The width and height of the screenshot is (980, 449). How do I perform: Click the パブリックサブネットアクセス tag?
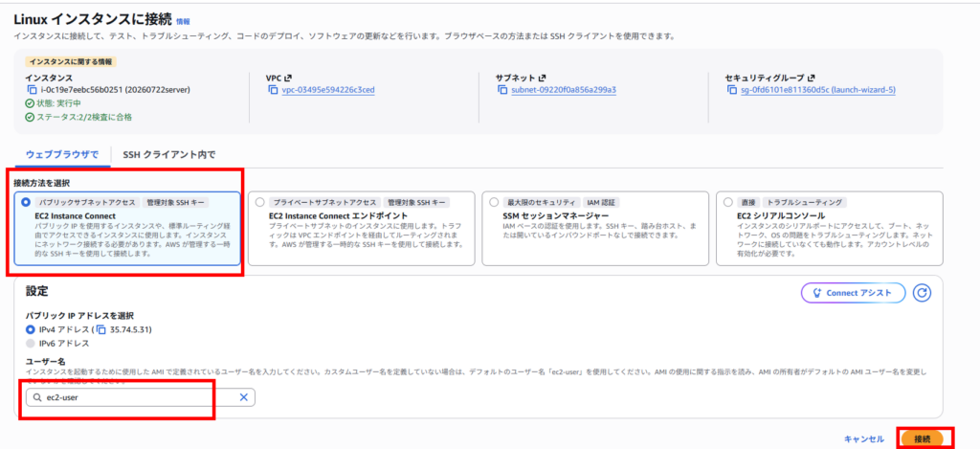(87, 202)
